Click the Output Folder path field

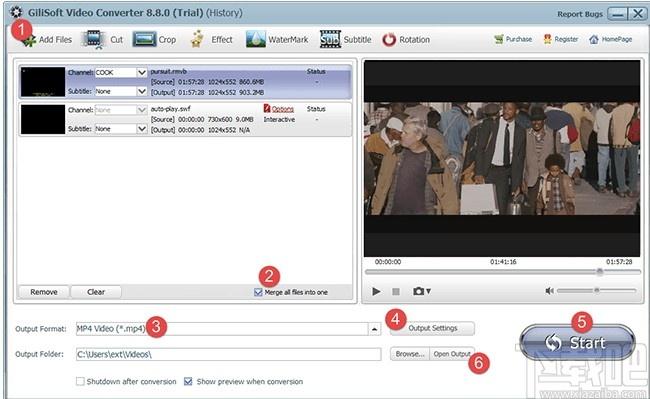coord(228,354)
